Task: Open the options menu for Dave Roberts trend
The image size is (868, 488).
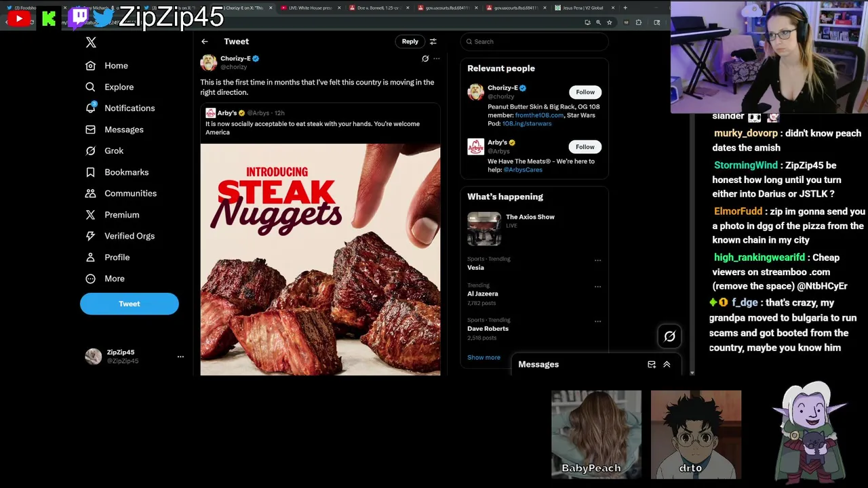Action: tap(597, 322)
